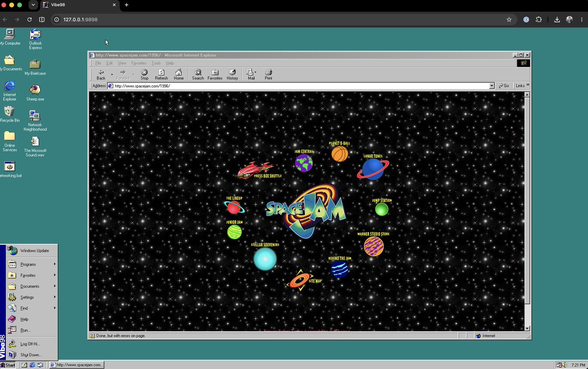
Task: Click the Stop button in IE toolbar
Action: click(145, 74)
